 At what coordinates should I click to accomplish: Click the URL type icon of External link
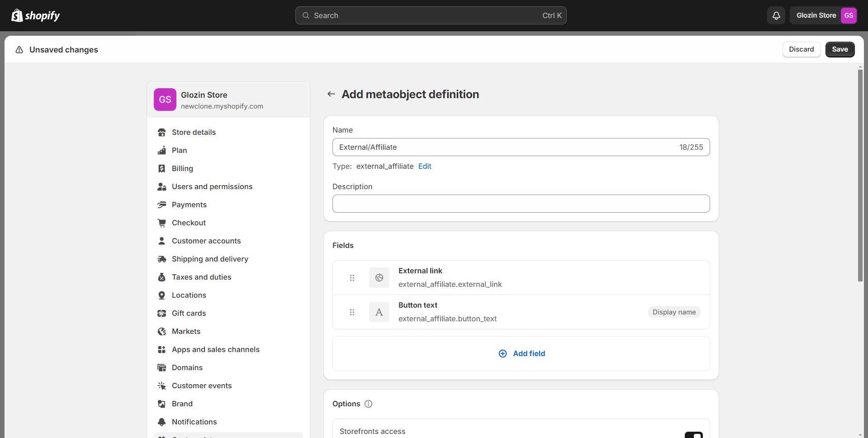pos(379,278)
